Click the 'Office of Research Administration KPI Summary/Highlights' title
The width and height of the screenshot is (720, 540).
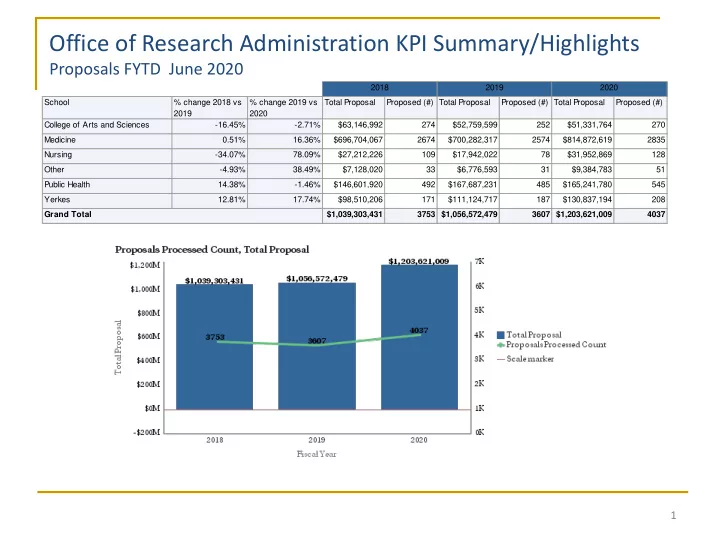[344, 44]
